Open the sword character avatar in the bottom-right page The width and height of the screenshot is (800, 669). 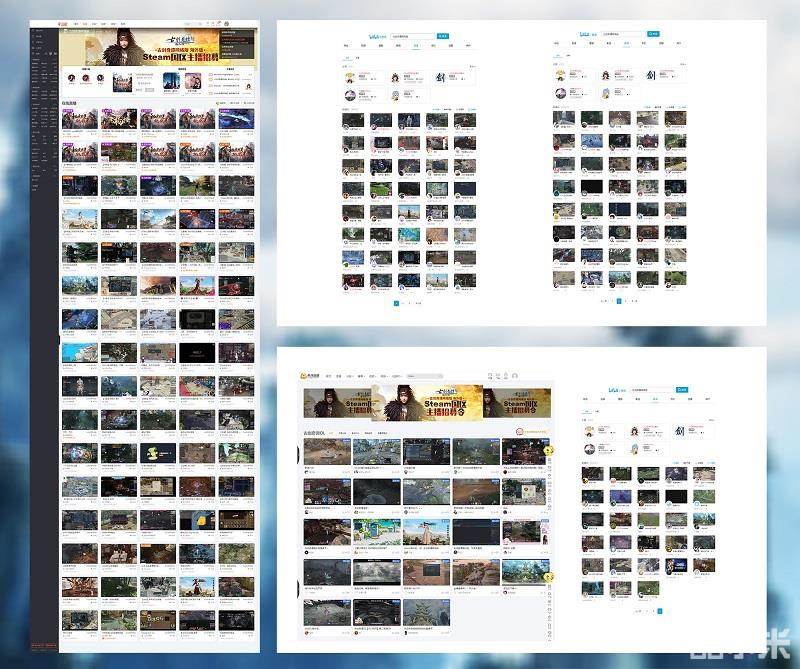click(678, 432)
